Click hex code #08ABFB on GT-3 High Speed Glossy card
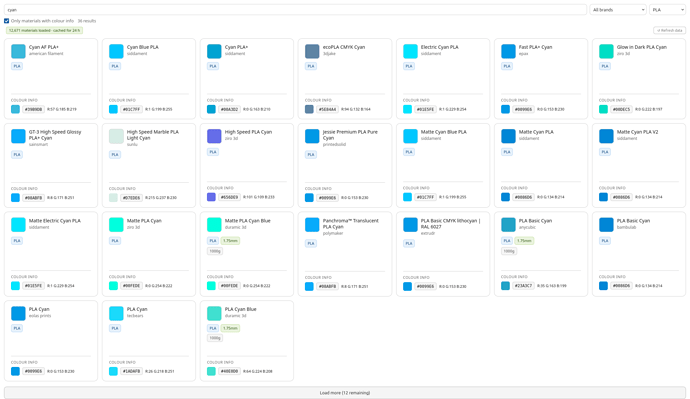This screenshot has height=399, width=690. [33, 198]
